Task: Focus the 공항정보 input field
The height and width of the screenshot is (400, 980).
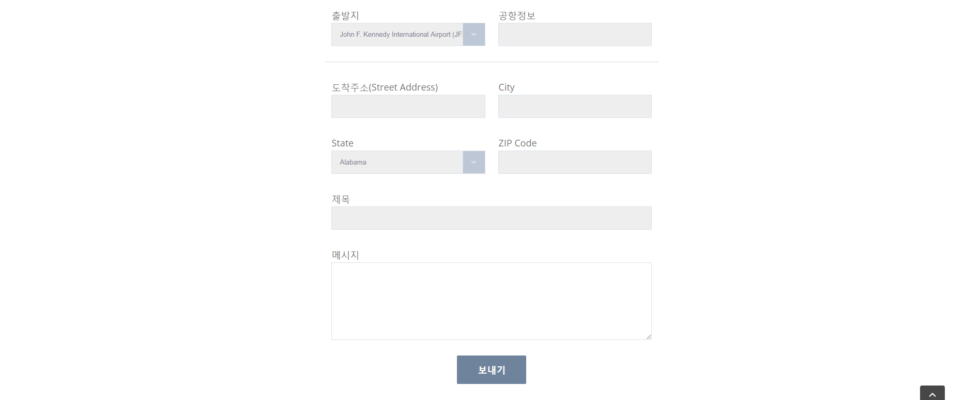Action: (x=574, y=35)
